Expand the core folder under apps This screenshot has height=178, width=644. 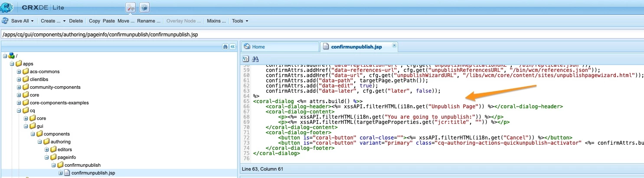pos(19,95)
